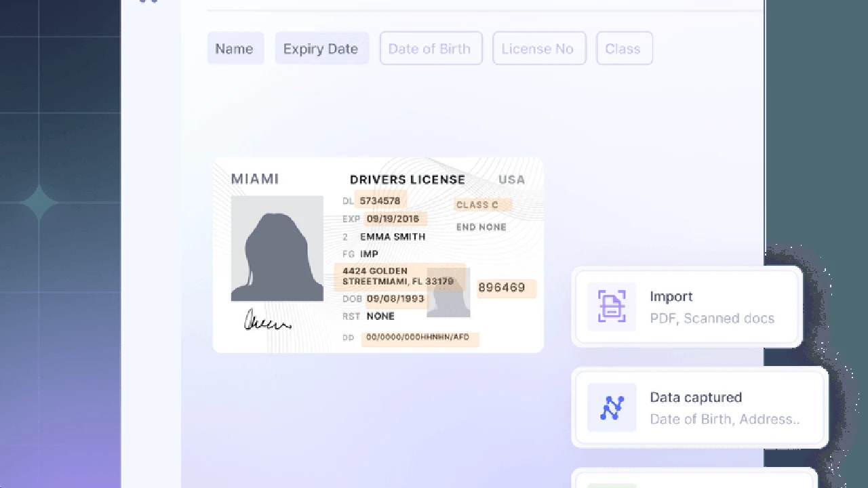Select the highlighted DD code field

coord(419,338)
